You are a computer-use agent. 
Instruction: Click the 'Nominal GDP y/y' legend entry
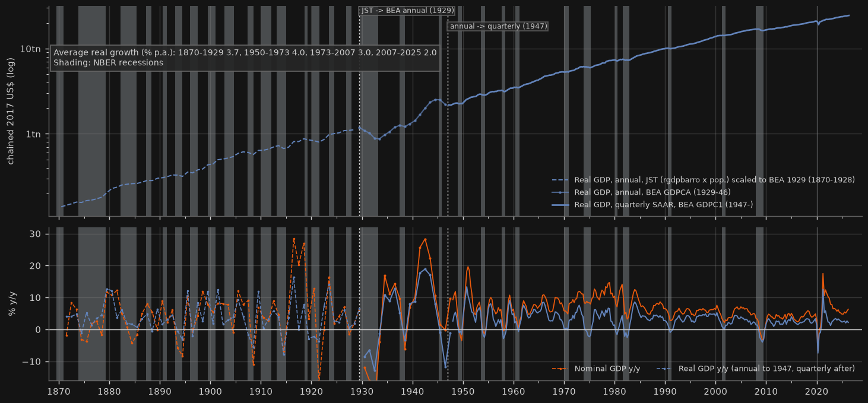point(595,369)
